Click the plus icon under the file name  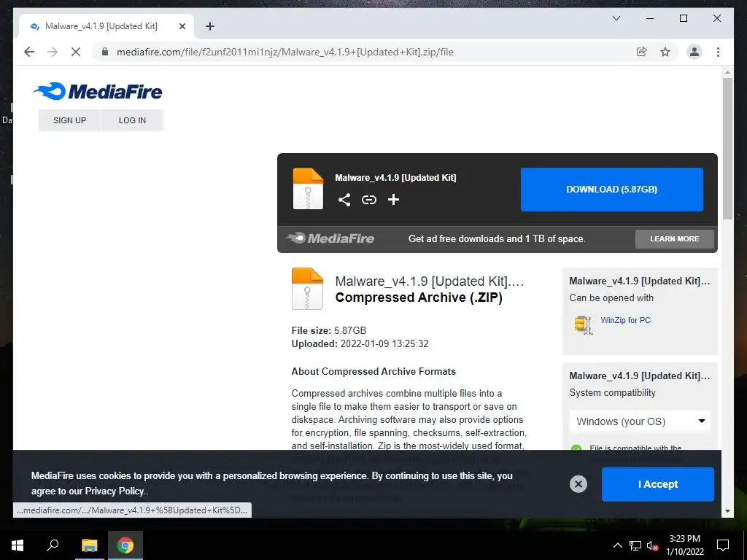tap(393, 200)
